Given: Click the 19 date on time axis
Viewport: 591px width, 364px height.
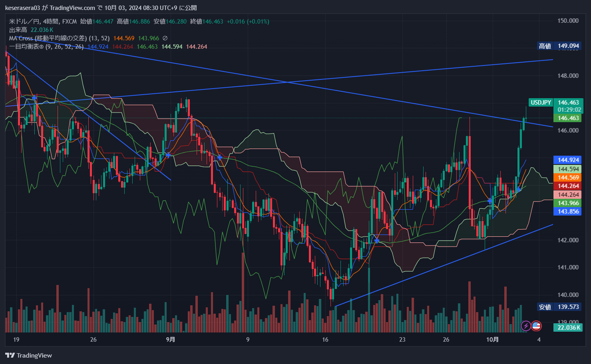Looking at the screenshot, I should coord(16,340).
